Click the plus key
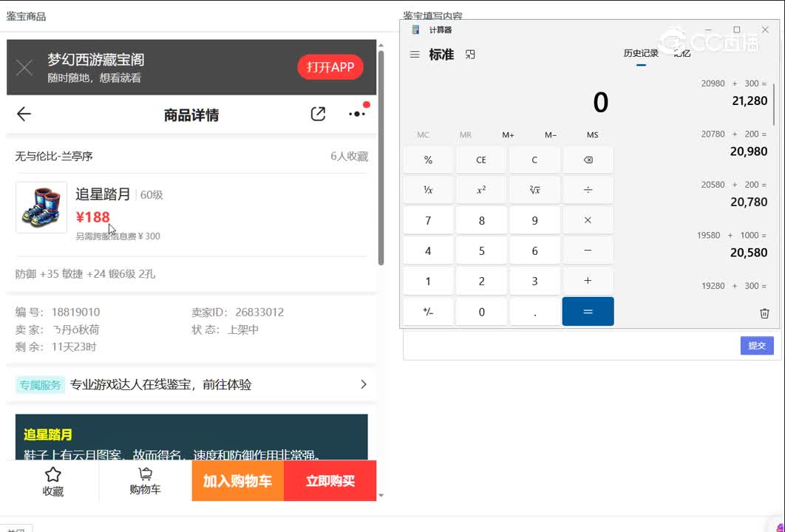Viewport: 785px width, 532px height. coord(588,281)
